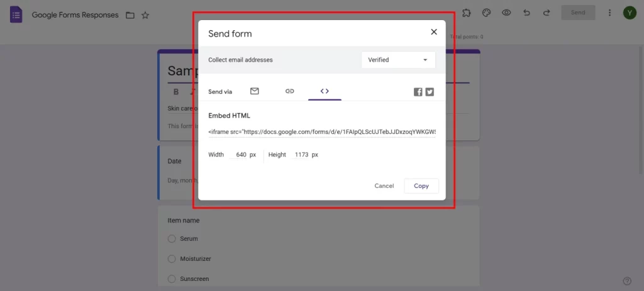Click Cancel in Send form dialog
The height and width of the screenshot is (291, 644).
tap(384, 186)
